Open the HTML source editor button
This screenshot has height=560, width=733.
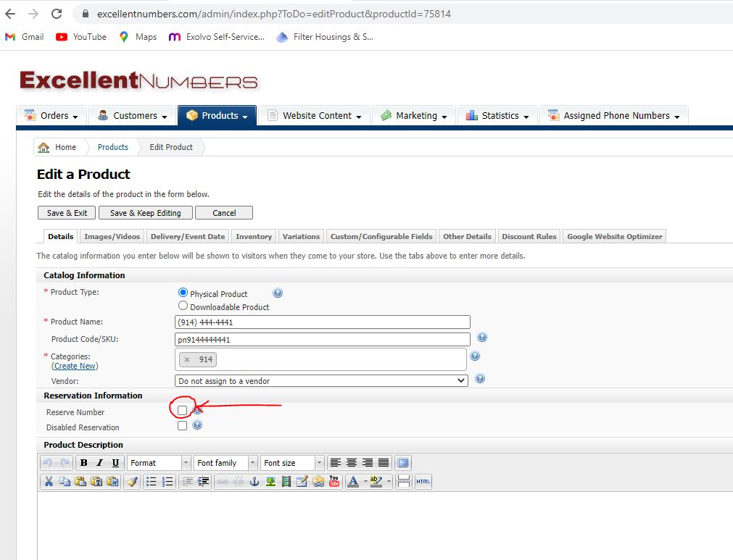[x=423, y=482]
